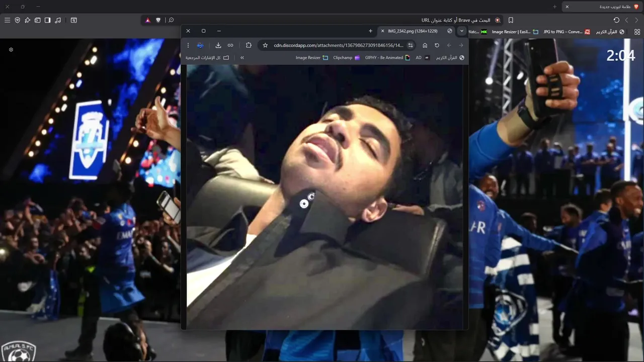Click the copy link icon in front window
This screenshot has height=362, width=644.
tap(230, 45)
